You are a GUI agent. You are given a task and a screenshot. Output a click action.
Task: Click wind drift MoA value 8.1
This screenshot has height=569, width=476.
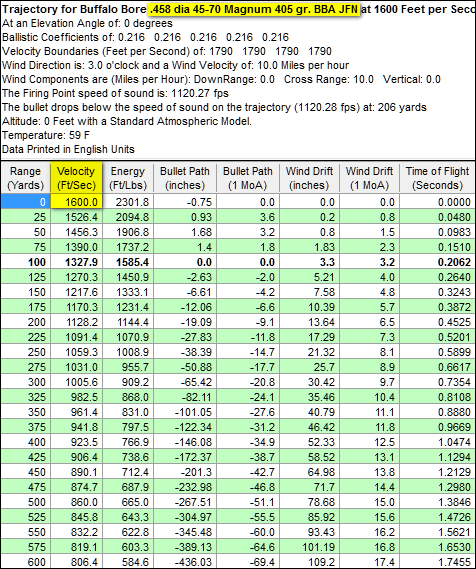pyautogui.click(x=369, y=352)
